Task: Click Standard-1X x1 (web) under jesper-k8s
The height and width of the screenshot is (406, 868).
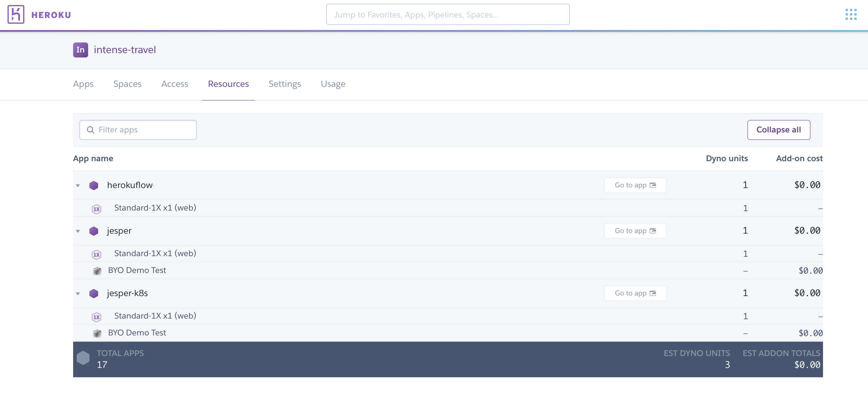Action: tap(155, 316)
